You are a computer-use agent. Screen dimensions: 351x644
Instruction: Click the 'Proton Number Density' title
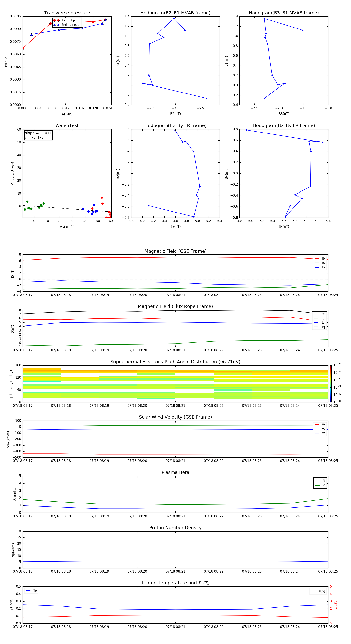click(175, 528)
